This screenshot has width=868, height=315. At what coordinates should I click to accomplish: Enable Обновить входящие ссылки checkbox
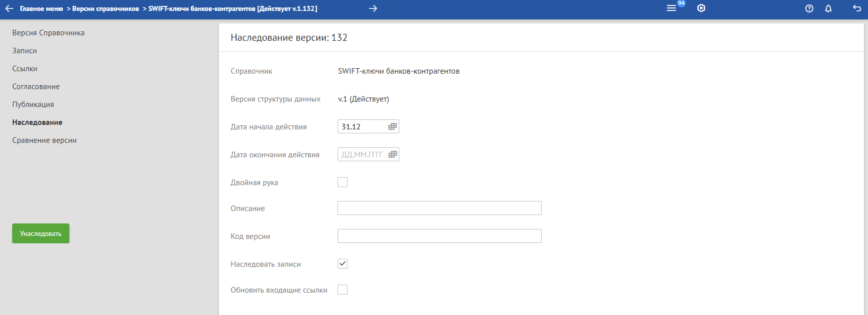(342, 290)
